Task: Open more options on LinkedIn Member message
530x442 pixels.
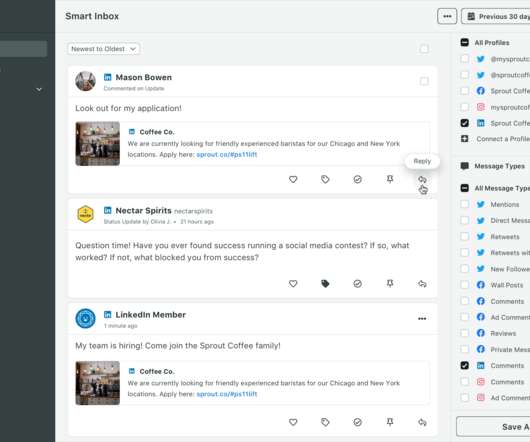Action: [x=422, y=319]
